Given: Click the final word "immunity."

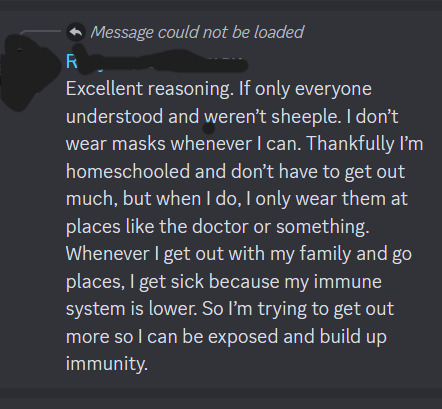Looking at the screenshot, I should pyautogui.click(x=107, y=363).
